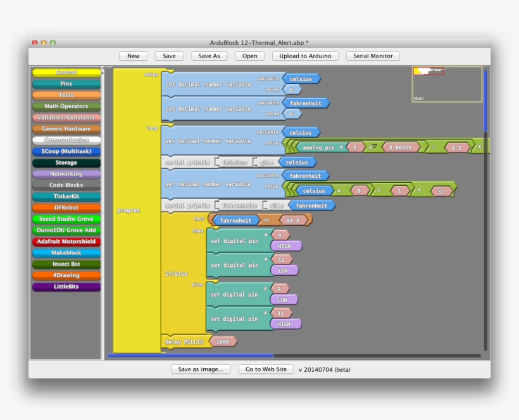Create a new sketch with New

click(x=133, y=56)
